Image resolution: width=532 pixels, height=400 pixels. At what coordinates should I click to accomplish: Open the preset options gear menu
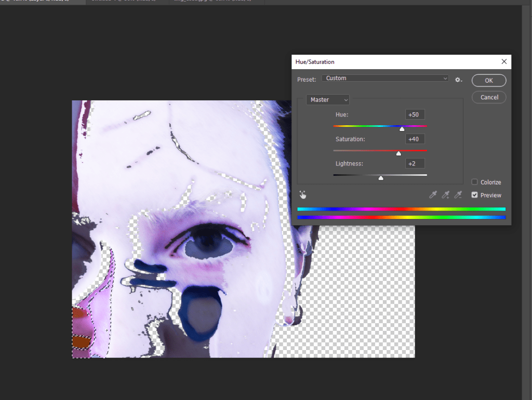pyautogui.click(x=458, y=80)
